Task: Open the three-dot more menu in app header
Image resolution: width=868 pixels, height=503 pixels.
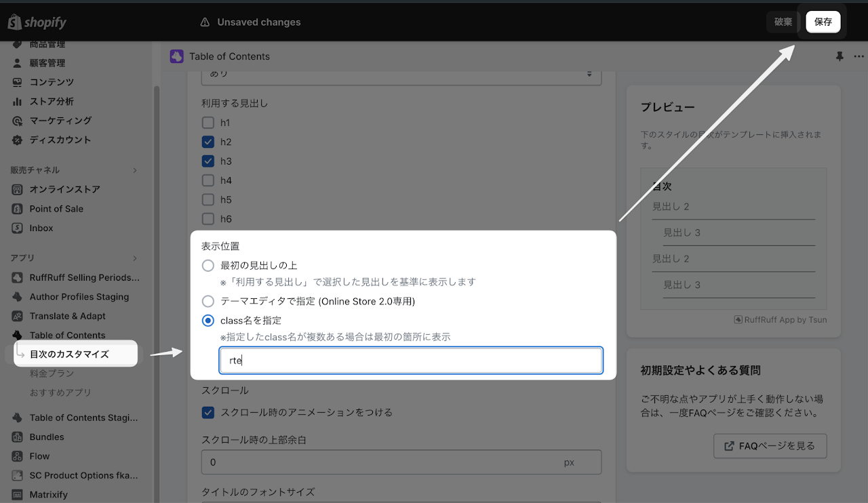Action: (x=859, y=57)
